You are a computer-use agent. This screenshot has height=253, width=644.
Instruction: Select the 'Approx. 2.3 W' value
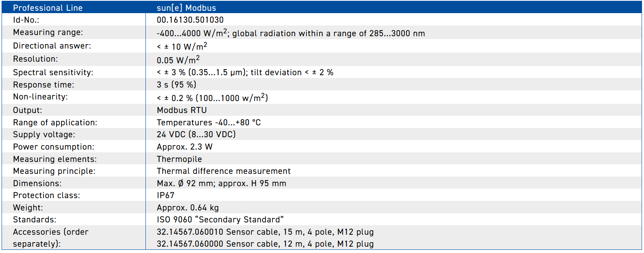(185, 147)
